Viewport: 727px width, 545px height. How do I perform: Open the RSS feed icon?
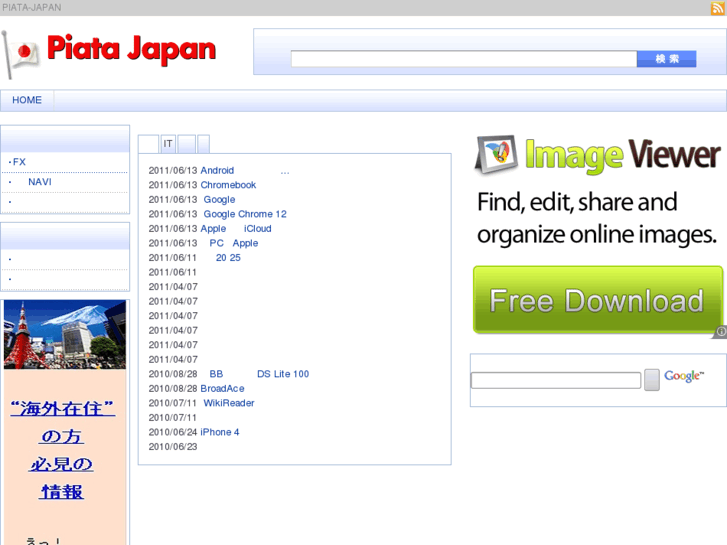pos(717,8)
